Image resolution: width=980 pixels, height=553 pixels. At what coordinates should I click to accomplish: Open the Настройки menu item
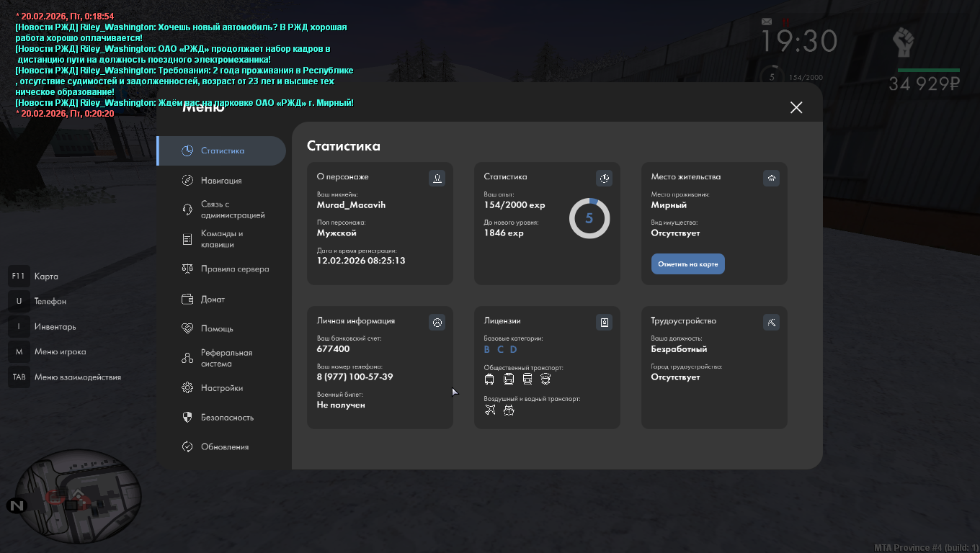coord(220,387)
